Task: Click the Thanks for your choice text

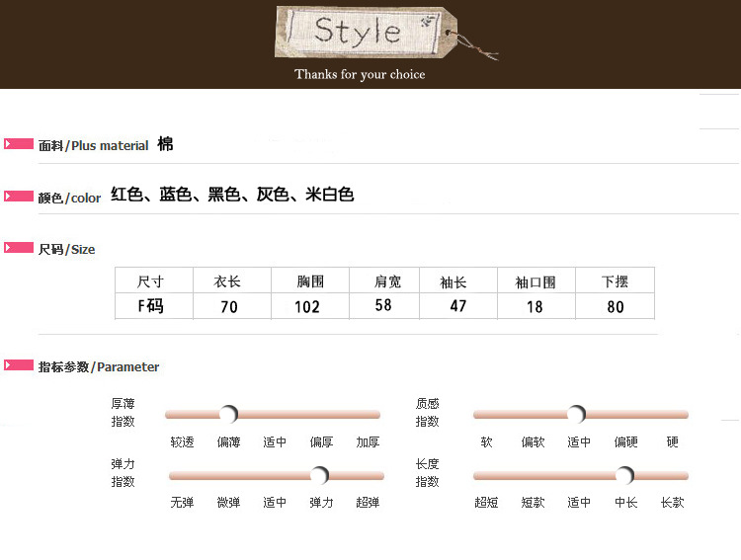Action: point(360,74)
